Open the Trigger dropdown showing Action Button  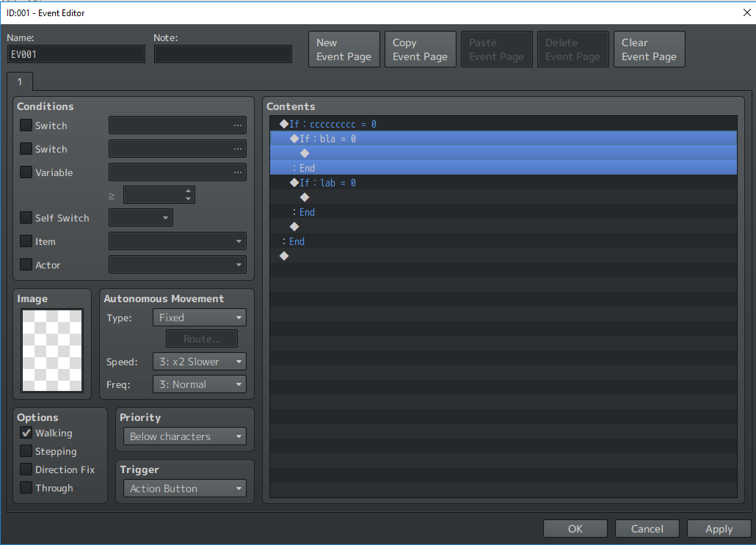click(185, 489)
